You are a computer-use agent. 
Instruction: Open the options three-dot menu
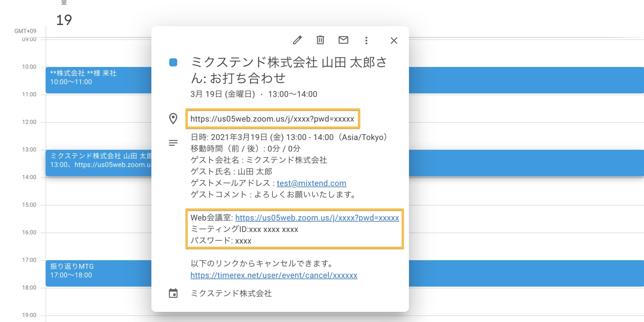click(x=366, y=40)
